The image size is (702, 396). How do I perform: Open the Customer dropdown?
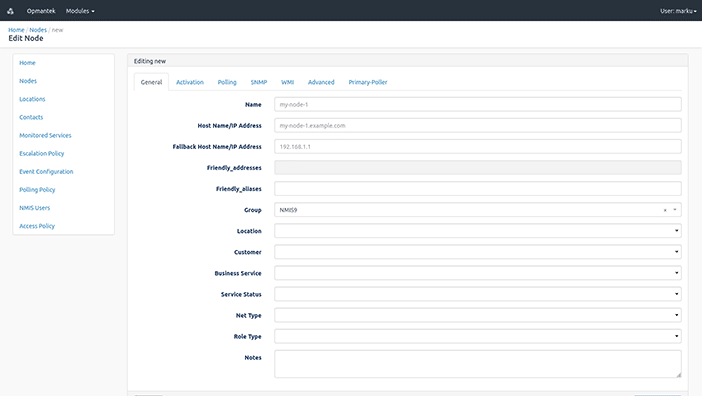pyautogui.click(x=478, y=252)
